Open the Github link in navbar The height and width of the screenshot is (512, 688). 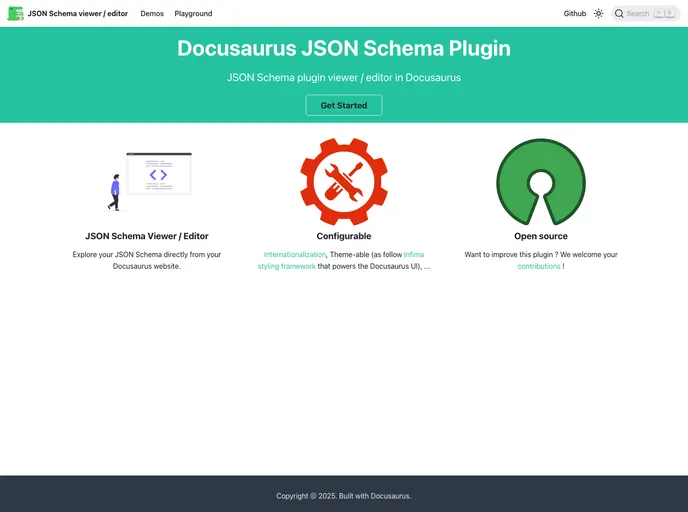pyautogui.click(x=574, y=14)
